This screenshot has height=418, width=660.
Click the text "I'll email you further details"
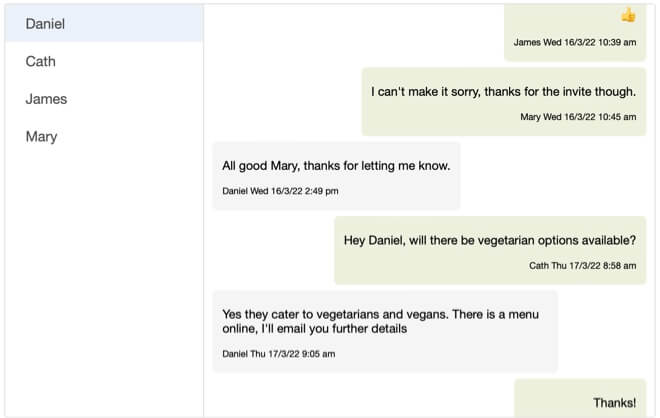334,329
